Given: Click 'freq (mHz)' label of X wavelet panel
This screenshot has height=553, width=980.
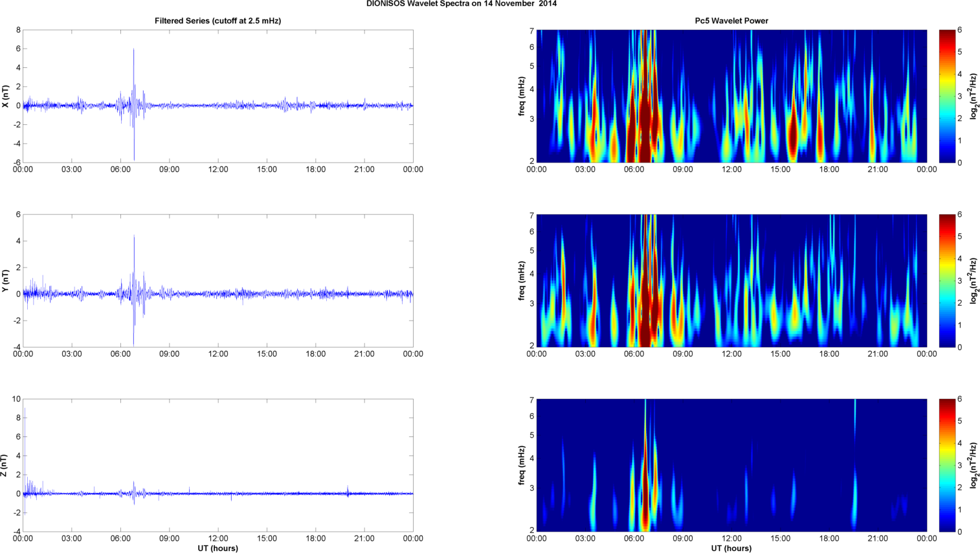Looking at the screenshot, I should click(x=522, y=96).
